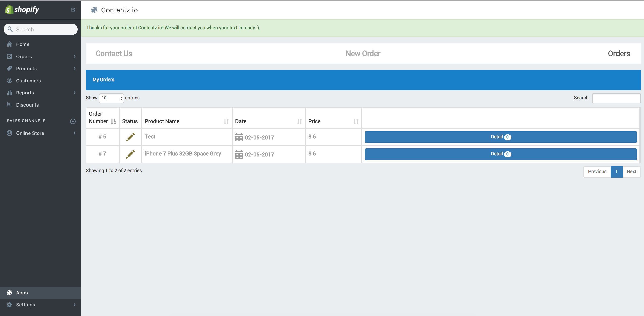644x316 pixels.
Task: Click the pencil status icon for order #7
Action: 130,154
